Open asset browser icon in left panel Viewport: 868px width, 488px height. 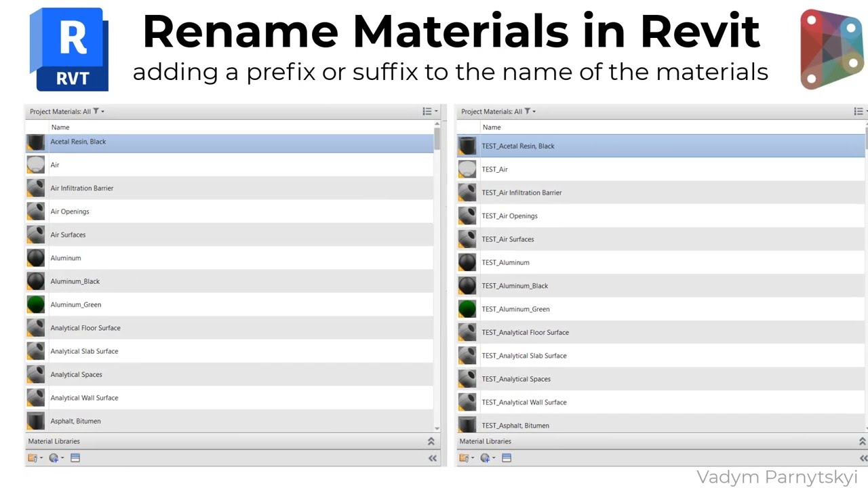(x=75, y=458)
